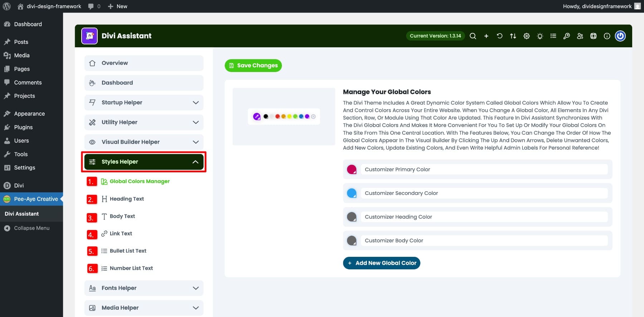
Task: Click Customizer Primary Color label field
Action: (484, 169)
